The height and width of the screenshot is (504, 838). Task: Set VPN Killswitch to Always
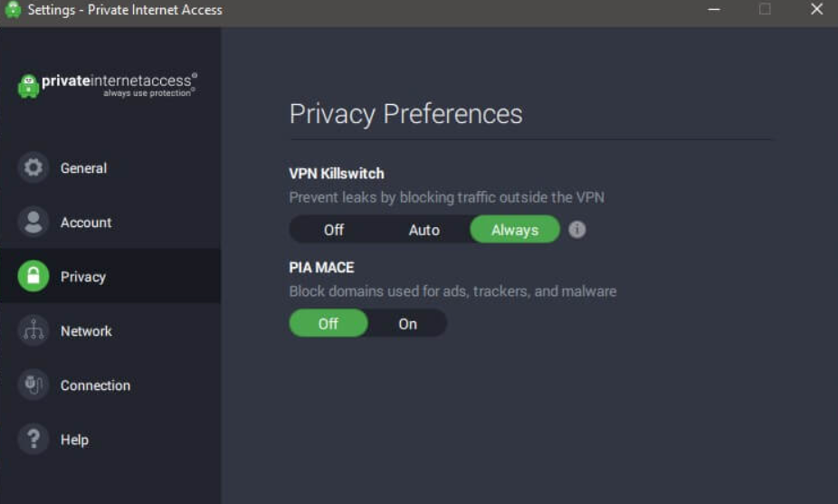pyautogui.click(x=515, y=230)
